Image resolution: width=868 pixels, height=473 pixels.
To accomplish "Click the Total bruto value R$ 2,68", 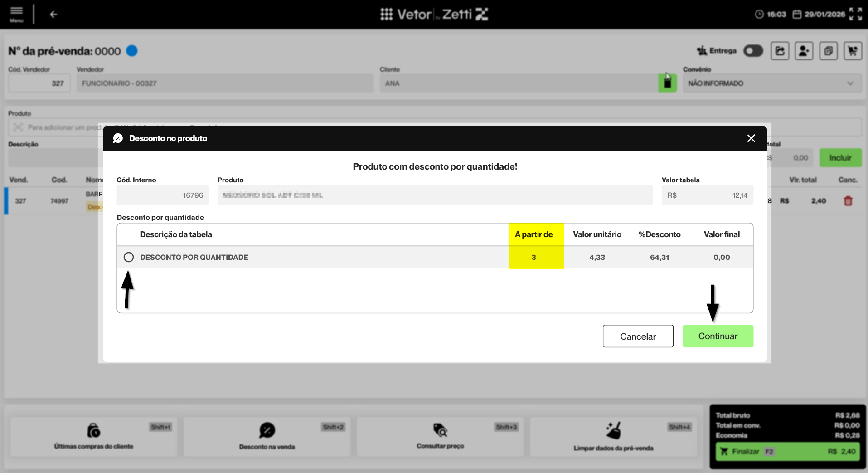I will (847, 415).
